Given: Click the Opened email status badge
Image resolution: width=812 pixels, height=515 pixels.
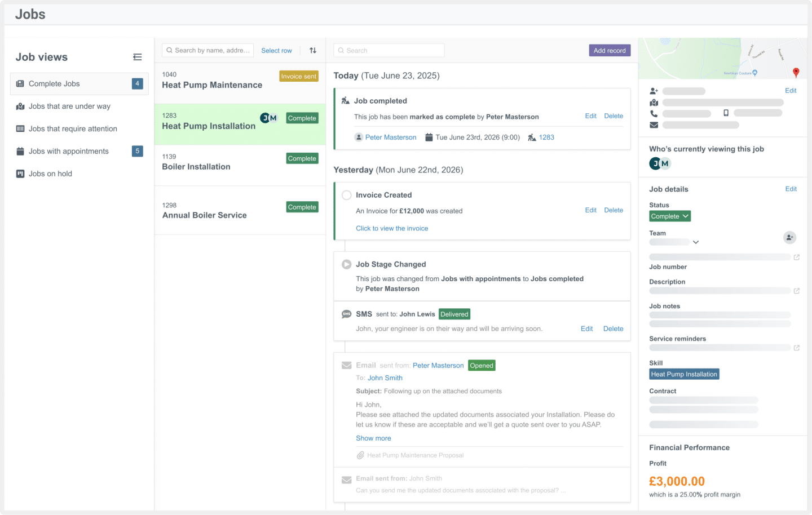Looking at the screenshot, I should tap(482, 366).
